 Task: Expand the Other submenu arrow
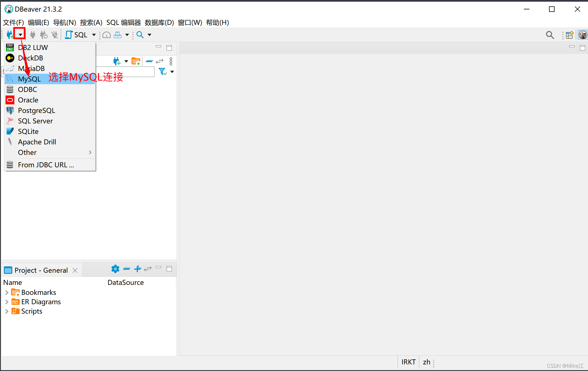point(90,152)
